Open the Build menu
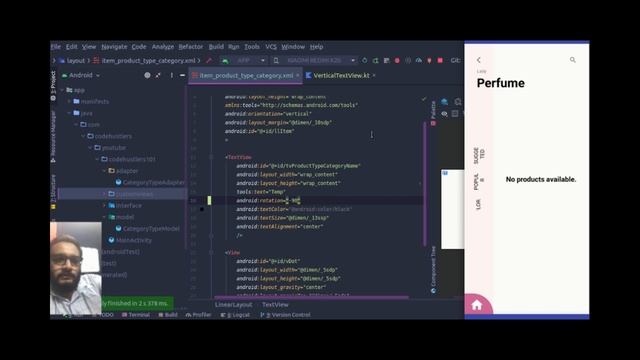Screen dimensions: 640x360 pos(216,47)
